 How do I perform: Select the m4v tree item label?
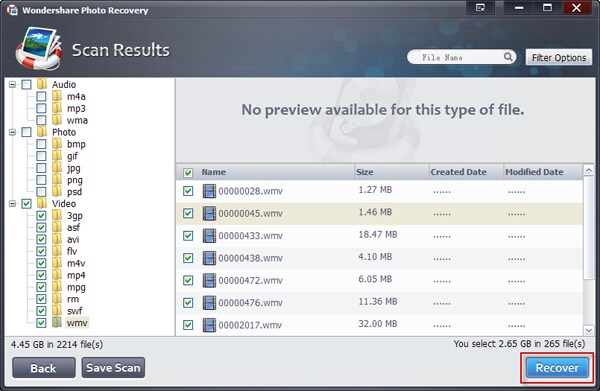click(76, 263)
